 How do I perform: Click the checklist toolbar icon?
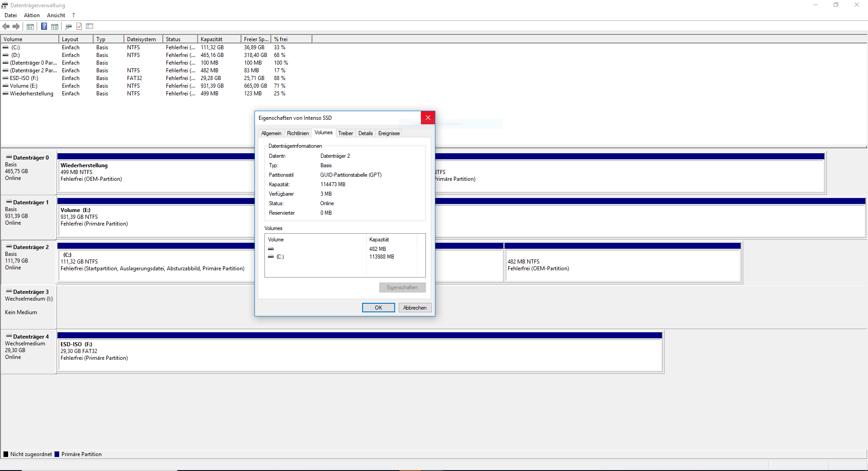click(x=90, y=26)
